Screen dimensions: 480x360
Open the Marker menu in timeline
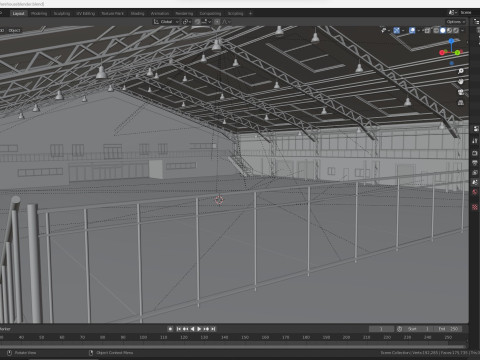click(x=5, y=329)
